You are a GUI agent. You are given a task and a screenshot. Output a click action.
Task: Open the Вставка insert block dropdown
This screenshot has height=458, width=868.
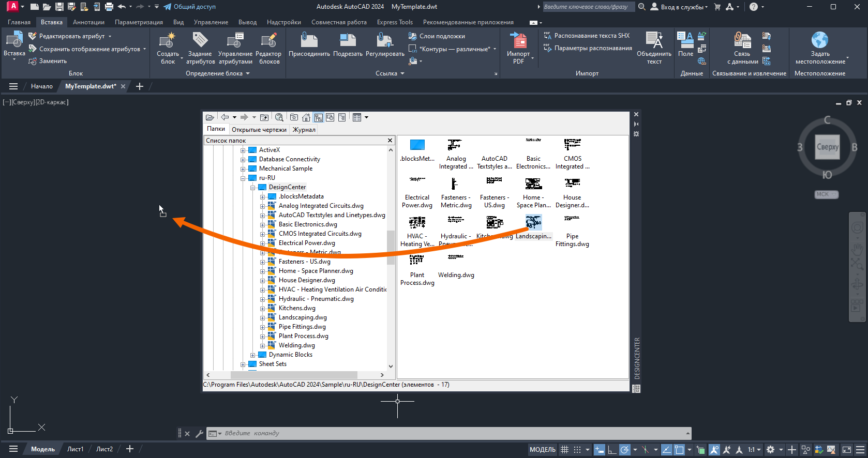14,60
